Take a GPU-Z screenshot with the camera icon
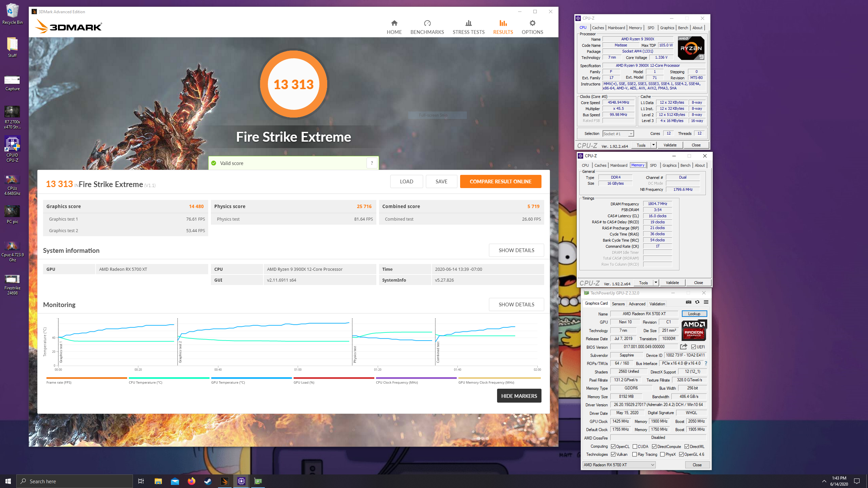The width and height of the screenshot is (868, 488). pos(688,302)
